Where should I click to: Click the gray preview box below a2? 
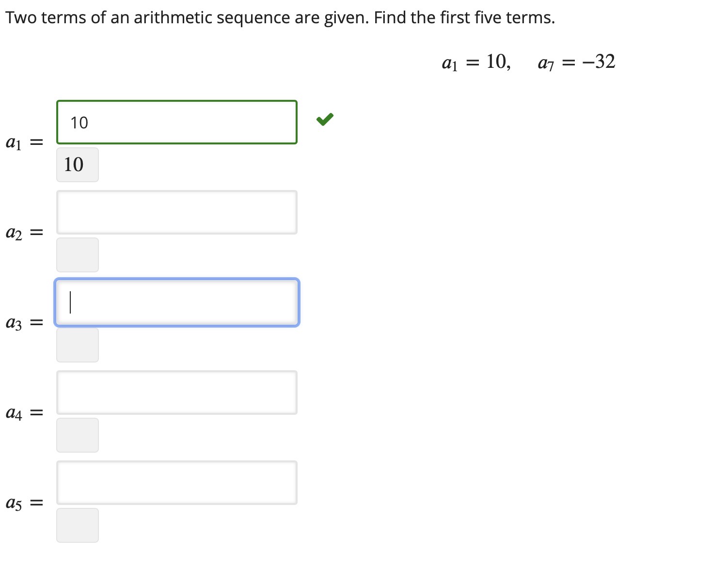tap(77, 254)
